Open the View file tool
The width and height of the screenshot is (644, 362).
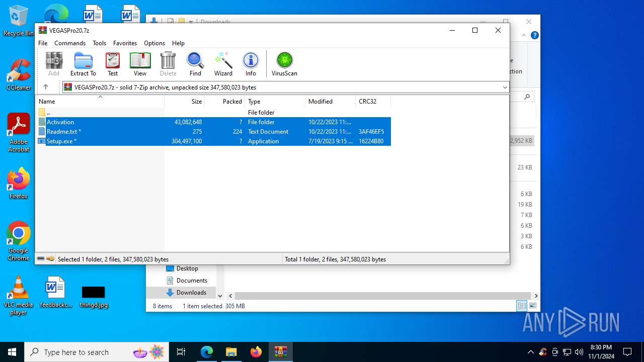pos(140,64)
